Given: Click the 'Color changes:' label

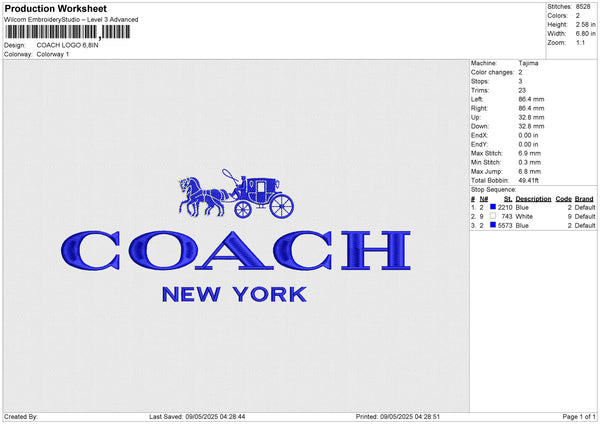Looking at the screenshot, I should click(x=492, y=72).
